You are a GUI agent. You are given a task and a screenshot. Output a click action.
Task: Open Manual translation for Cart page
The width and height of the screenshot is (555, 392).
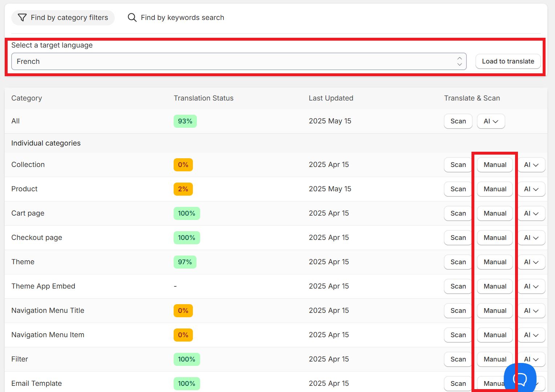495,213
